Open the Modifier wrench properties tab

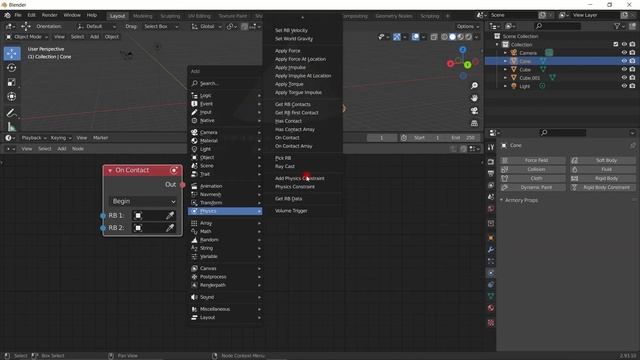click(x=491, y=249)
